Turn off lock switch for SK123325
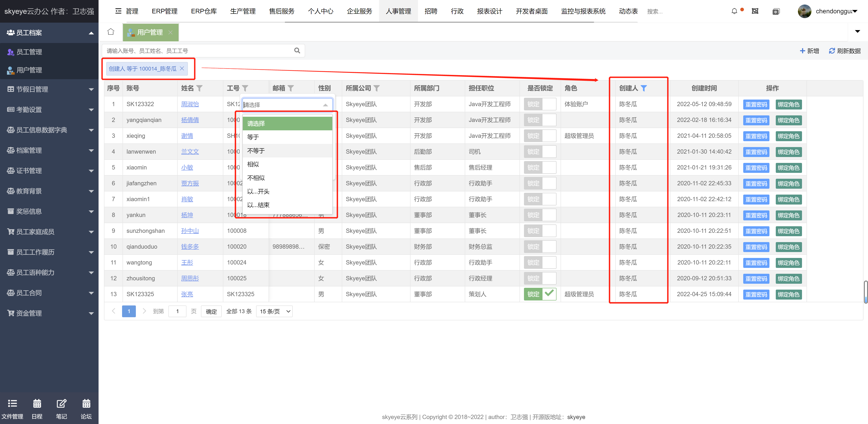 pyautogui.click(x=540, y=294)
